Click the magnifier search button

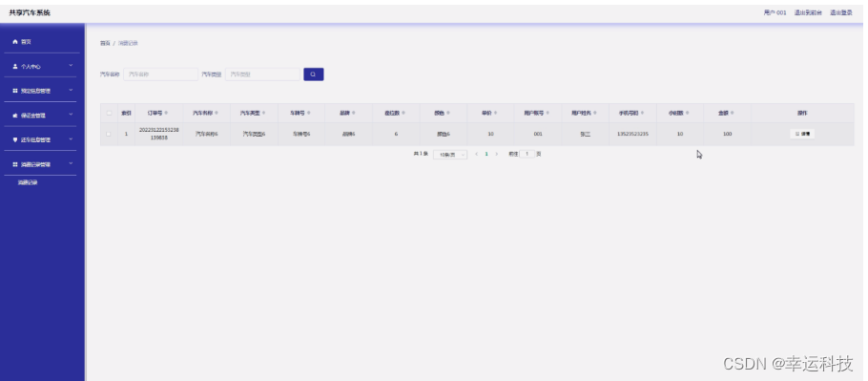(x=313, y=74)
